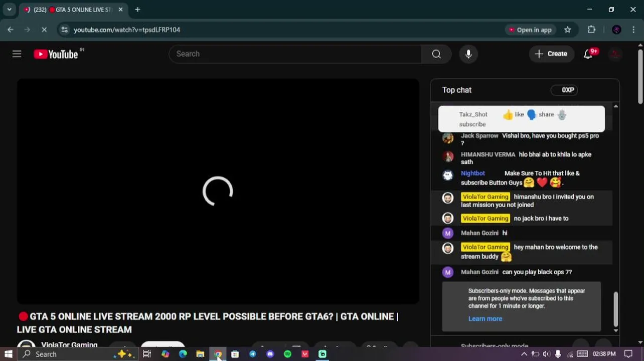View site information icon in address bar
Image resolution: width=644 pixels, height=361 pixels.
(64, 30)
